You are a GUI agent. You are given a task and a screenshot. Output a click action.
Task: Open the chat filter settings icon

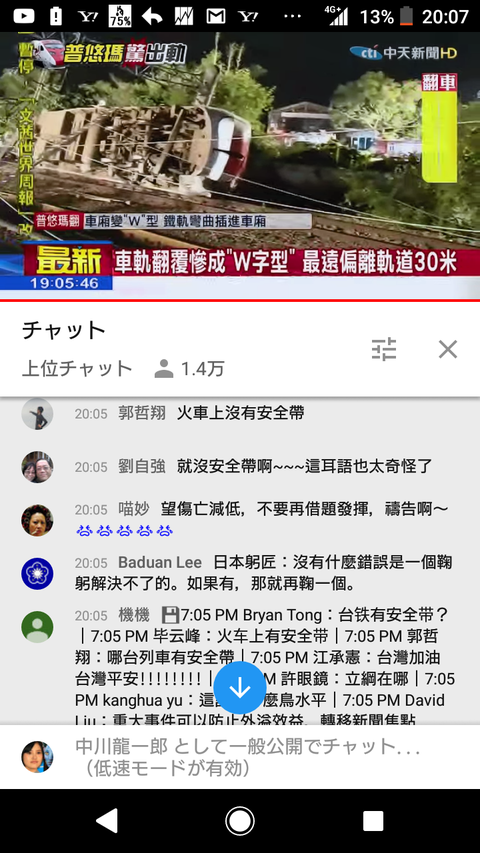(x=384, y=349)
